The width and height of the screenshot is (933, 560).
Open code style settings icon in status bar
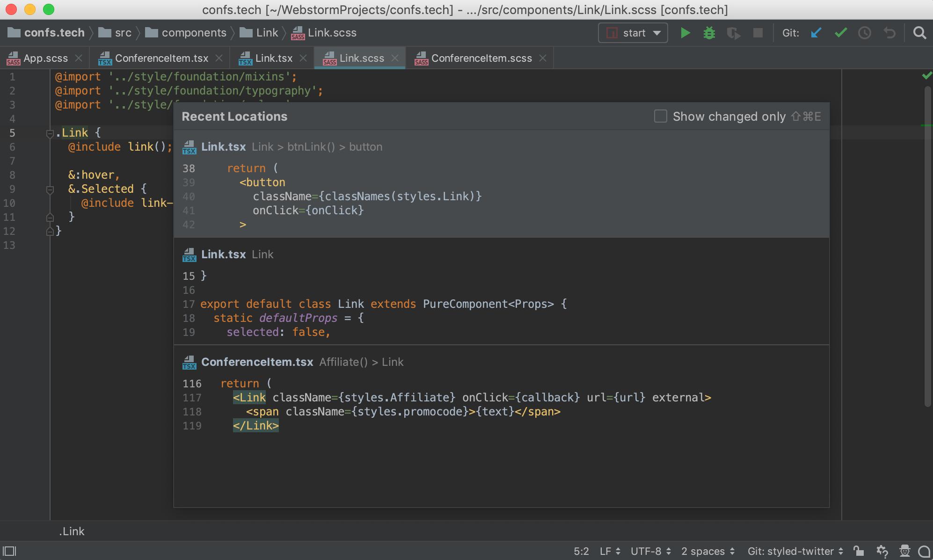pyautogui.click(x=882, y=551)
